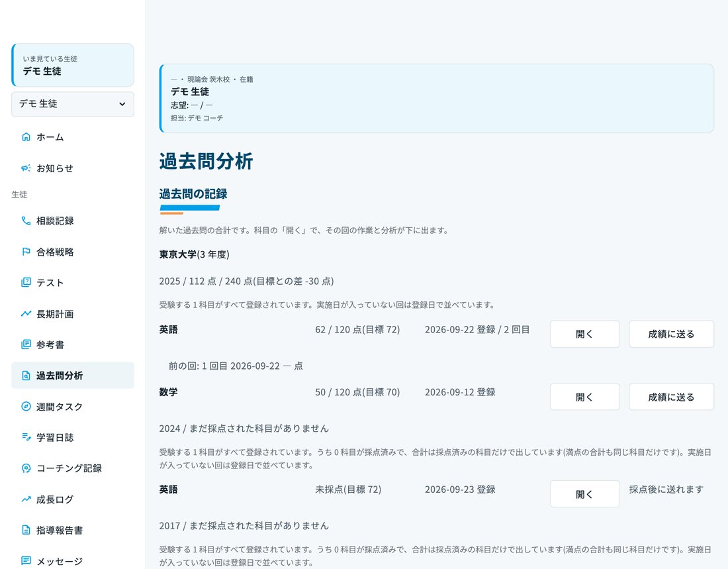Click the 過去問の記録 section heading
This screenshot has height=569, width=728.
click(x=193, y=194)
